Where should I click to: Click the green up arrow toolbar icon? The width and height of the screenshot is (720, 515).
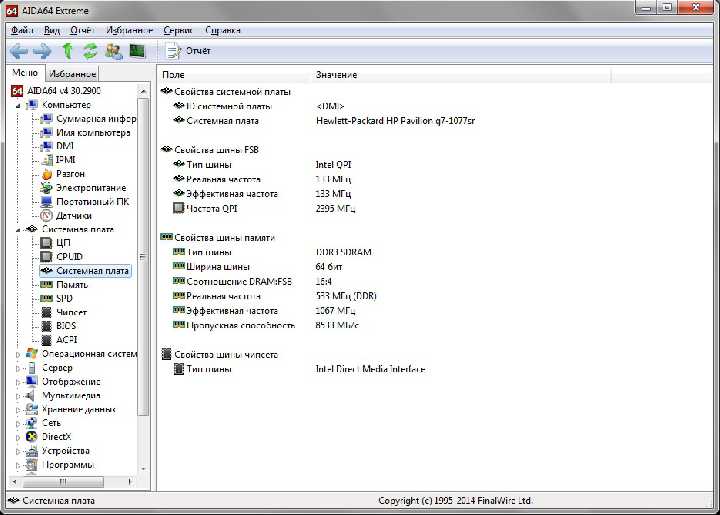68,51
